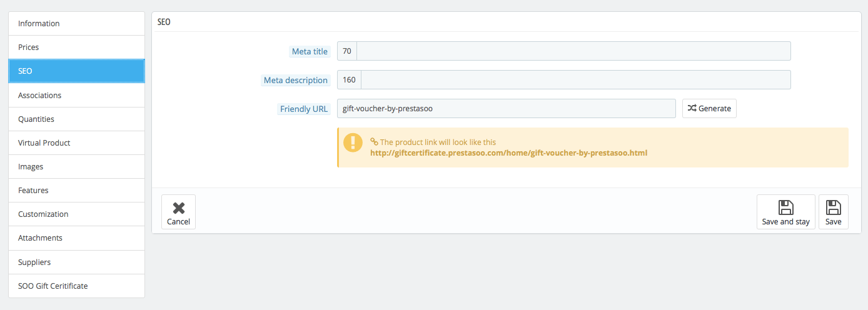
Task: Click the yellow exclamation warning icon
Action: [x=353, y=142]
